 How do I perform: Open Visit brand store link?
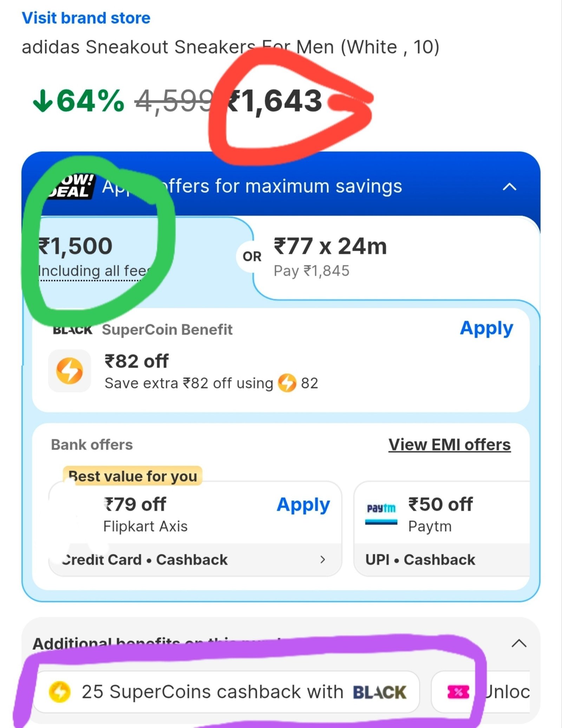pyautogui.click(x=86, y=18)
